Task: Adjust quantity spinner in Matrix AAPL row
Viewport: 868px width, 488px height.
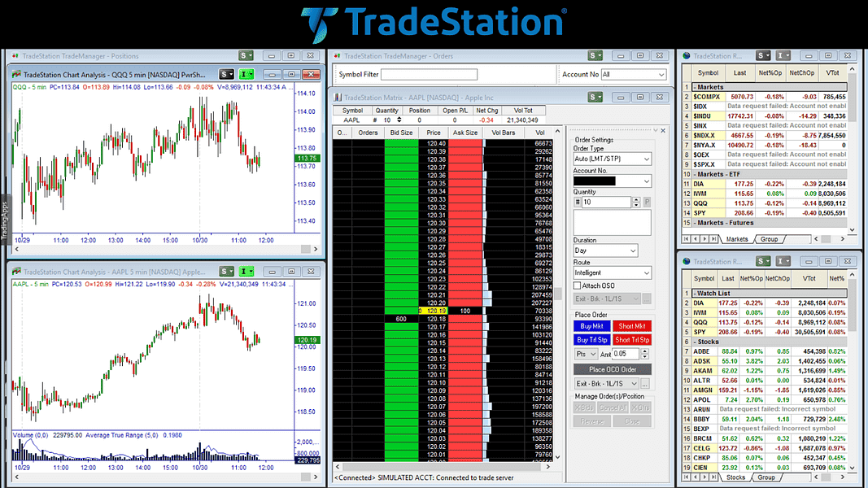Action: pyautogui.click(x=399, y=120)
